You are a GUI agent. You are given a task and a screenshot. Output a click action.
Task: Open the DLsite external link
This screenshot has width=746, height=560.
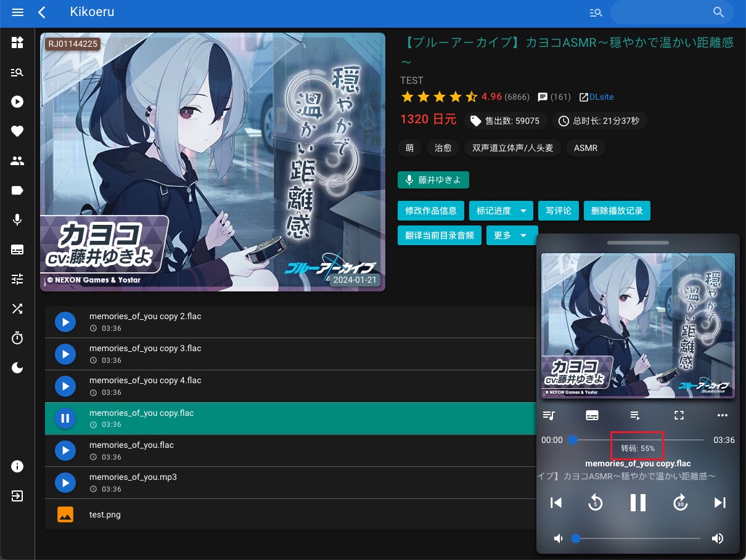click(x=596, y=97)
